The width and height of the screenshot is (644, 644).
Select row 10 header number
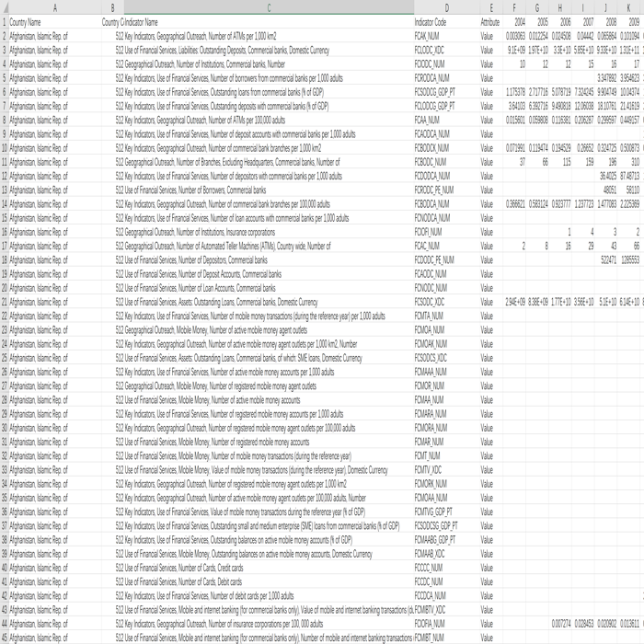click(4, 148)
